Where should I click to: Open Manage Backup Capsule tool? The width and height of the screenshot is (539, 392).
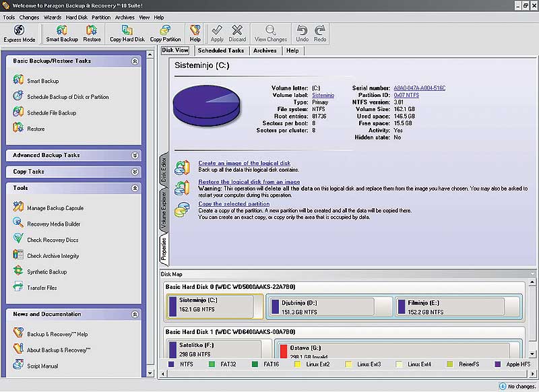point(55,208)
